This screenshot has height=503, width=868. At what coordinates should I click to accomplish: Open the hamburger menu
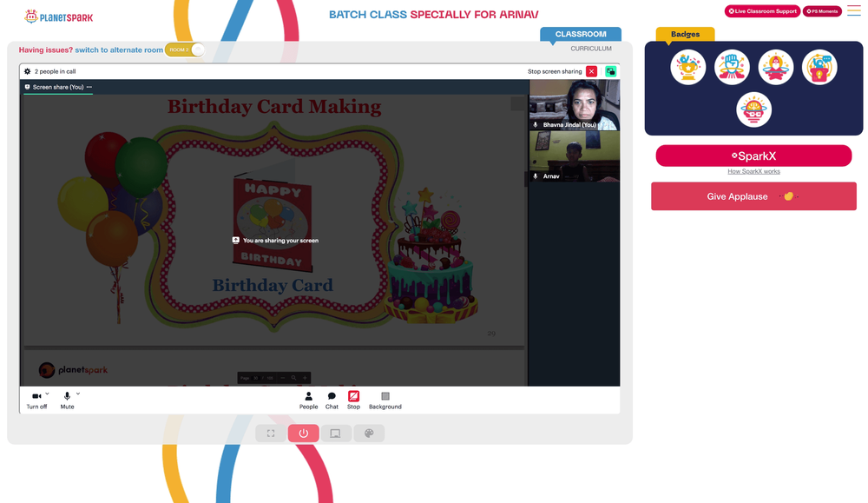[x=853, y=11]
